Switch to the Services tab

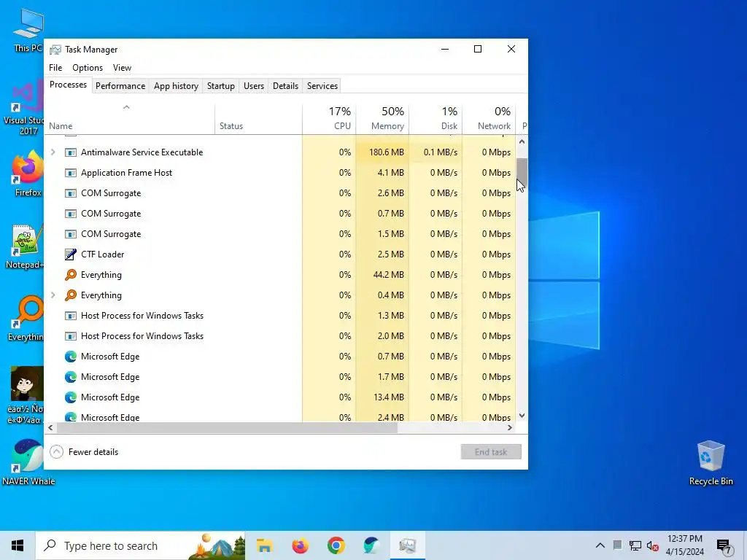[x=322, y=86]
